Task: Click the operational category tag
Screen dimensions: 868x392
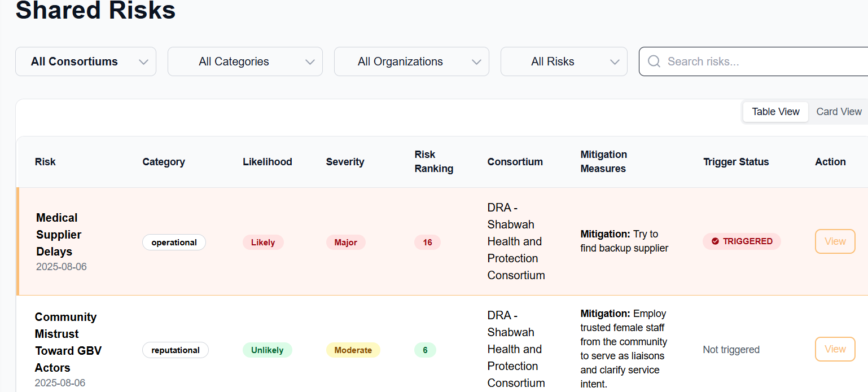Action: point(174,243)
